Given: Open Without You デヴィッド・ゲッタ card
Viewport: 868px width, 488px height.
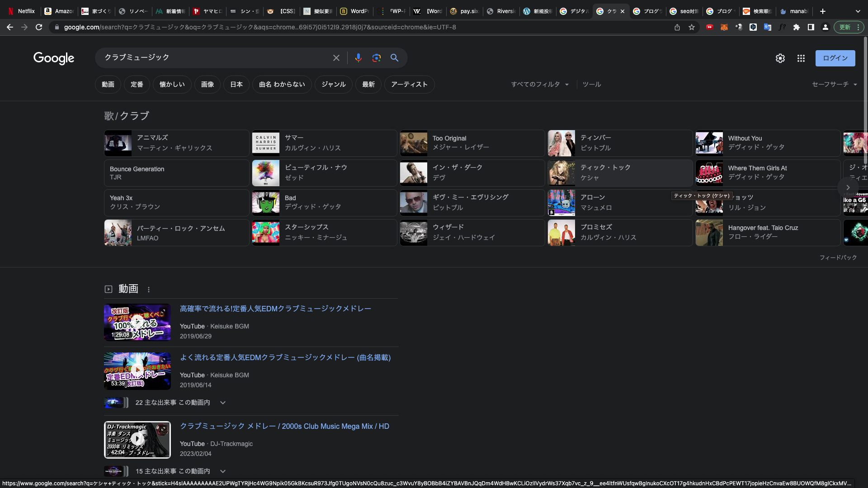Looking at the screenshot, I should (768, 143).
